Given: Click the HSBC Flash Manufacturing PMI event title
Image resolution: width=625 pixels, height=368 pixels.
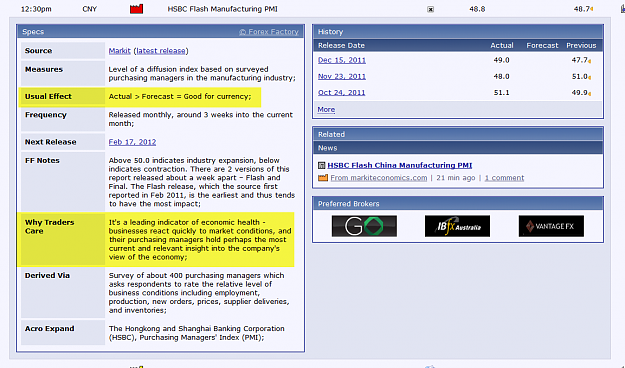Looking at the screenshot, I should click(222, 9).
